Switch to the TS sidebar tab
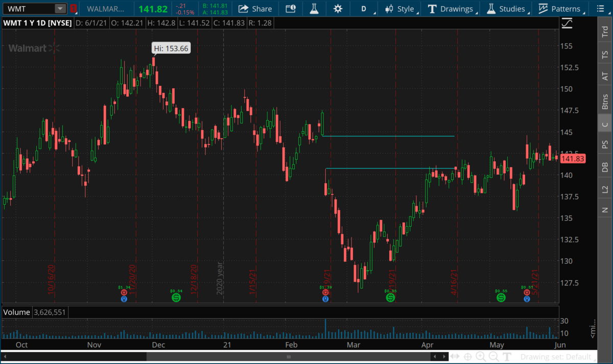Viewport: 613px width, 364px height. click(x=605, y=54)
